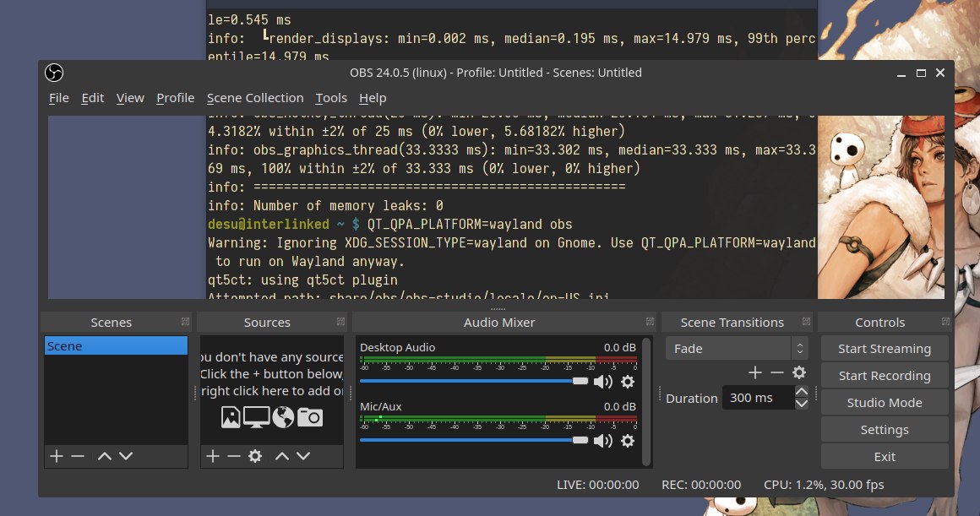Viewport: 980px width, 516px height.
Task: Remove selected scene with minus icon
Action: [78, 456]
